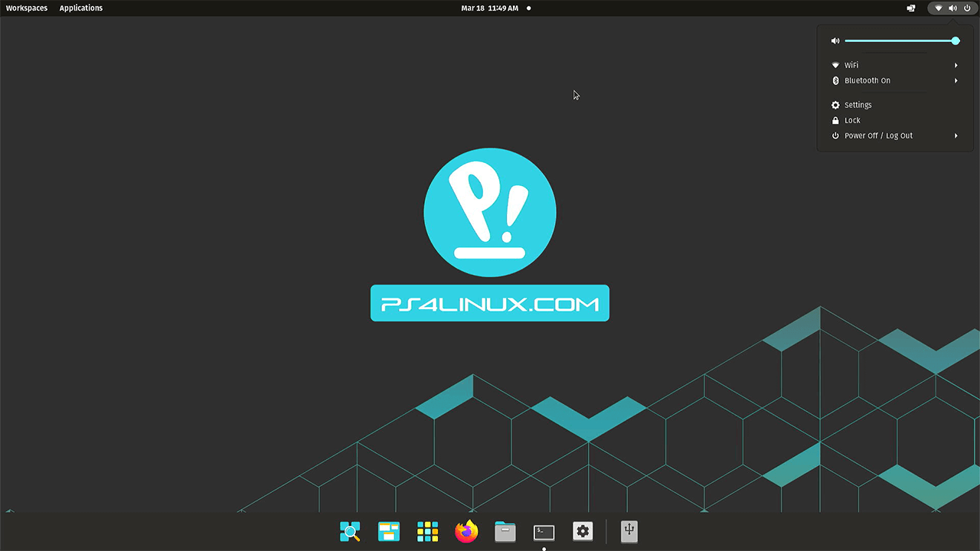
Task: Open the Terminal from the dock
Action: [544, 531]
